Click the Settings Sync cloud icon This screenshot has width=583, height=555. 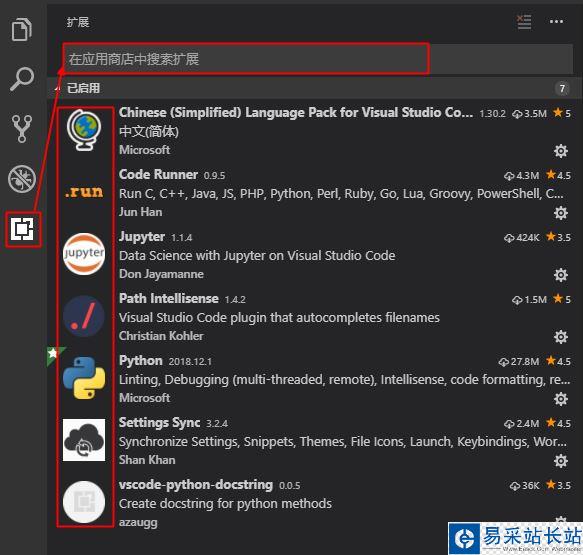[x=84, y=440]
